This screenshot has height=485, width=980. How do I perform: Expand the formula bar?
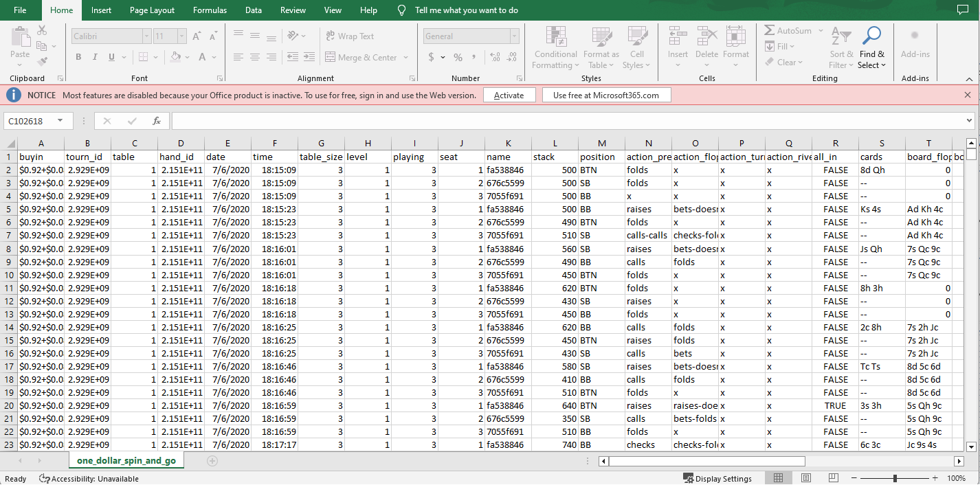point(969,121)
